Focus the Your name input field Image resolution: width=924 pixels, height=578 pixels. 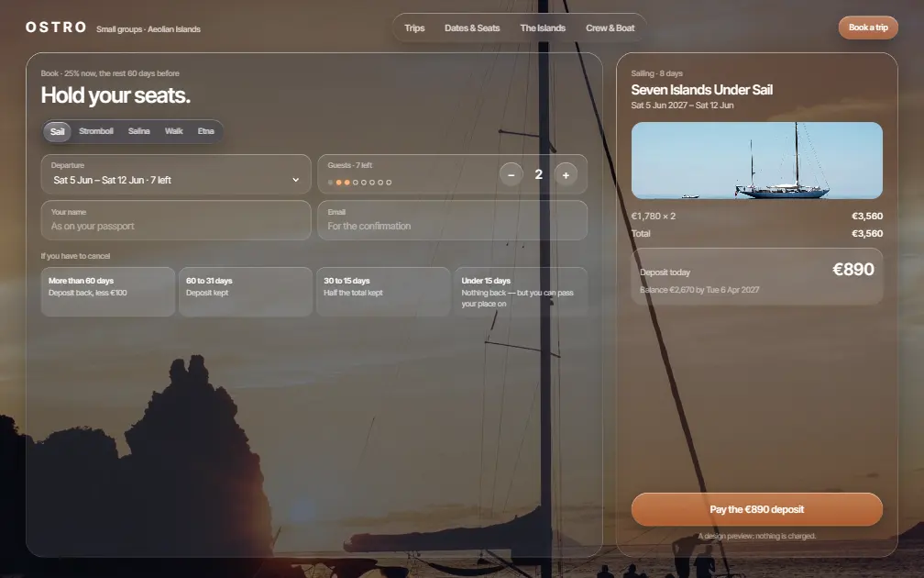point(176,220)
